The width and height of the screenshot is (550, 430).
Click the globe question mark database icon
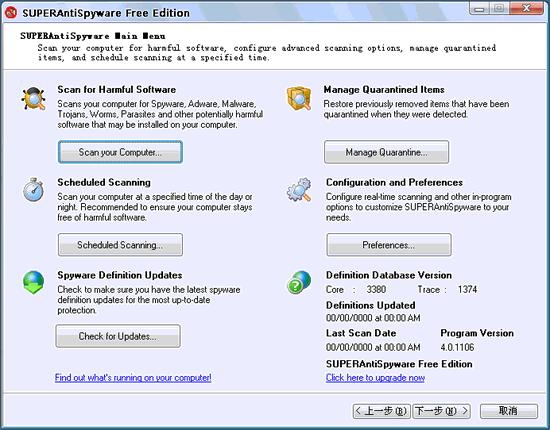tap(299, 282)
